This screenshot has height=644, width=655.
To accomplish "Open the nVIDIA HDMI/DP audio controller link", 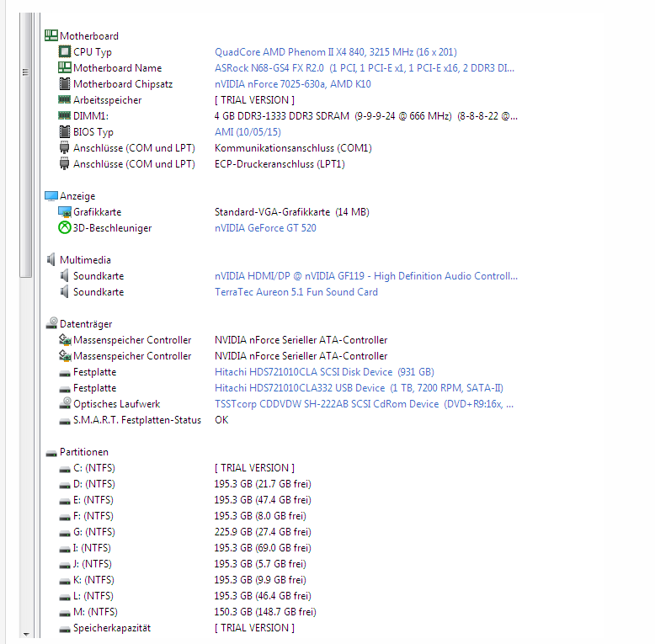I will (366, 276).
